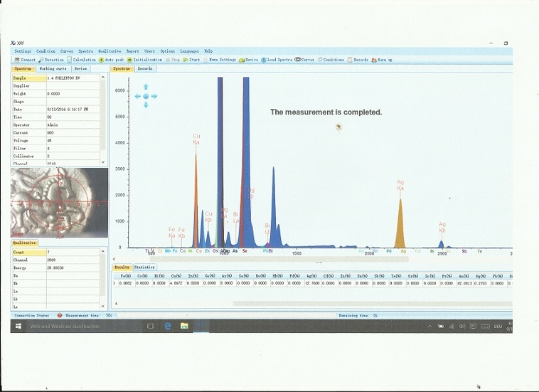Click the Sample name field
The image size is (539, 392).
(x=71, y=77)
